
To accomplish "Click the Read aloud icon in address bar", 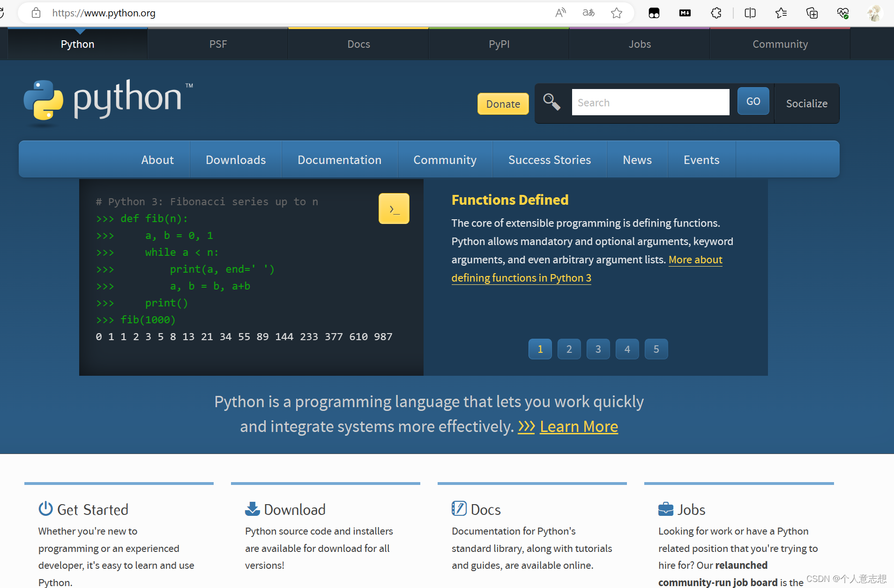I will [x=560, y=13].
